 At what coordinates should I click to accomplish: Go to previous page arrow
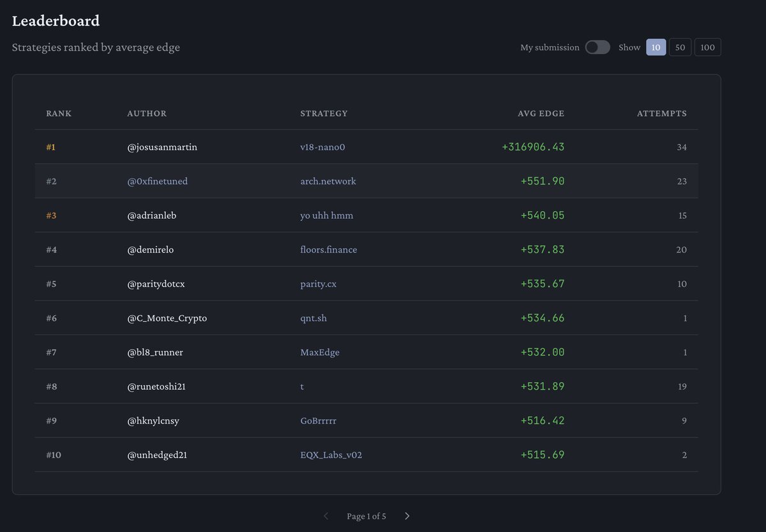(x=326, y=516)
